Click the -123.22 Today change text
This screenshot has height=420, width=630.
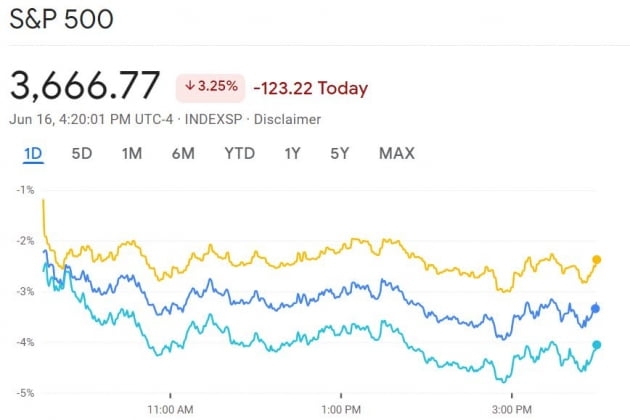pyautogui.click(x=310, y=88)
